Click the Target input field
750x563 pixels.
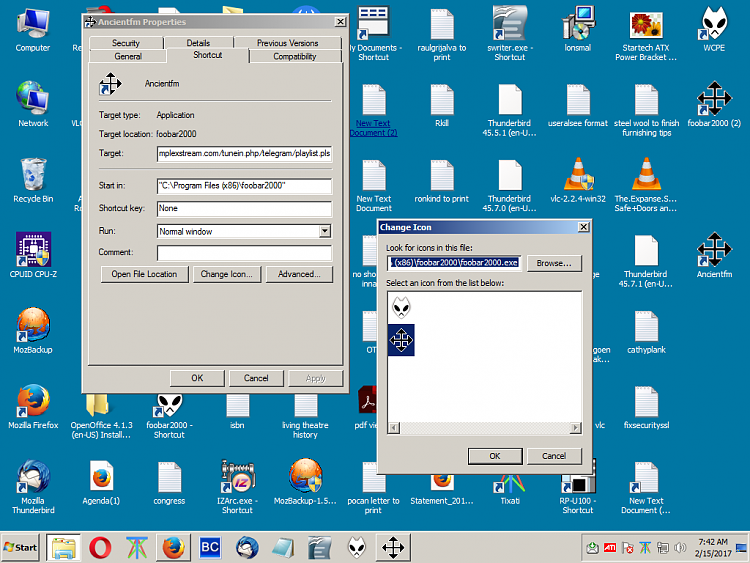(x=244, y=154)
